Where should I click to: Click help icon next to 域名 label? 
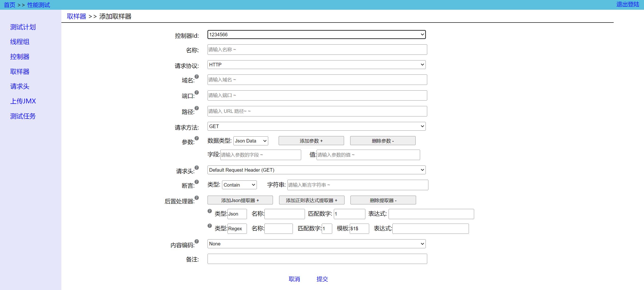tap(197, 77)
